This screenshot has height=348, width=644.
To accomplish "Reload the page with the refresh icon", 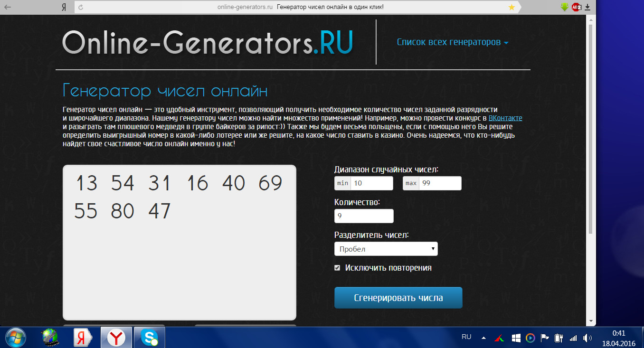I will 81,7.
